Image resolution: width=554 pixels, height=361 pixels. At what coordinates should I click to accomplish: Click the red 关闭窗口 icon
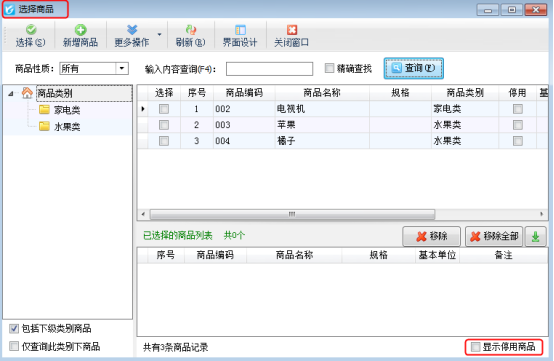click(x=292, y=30)
